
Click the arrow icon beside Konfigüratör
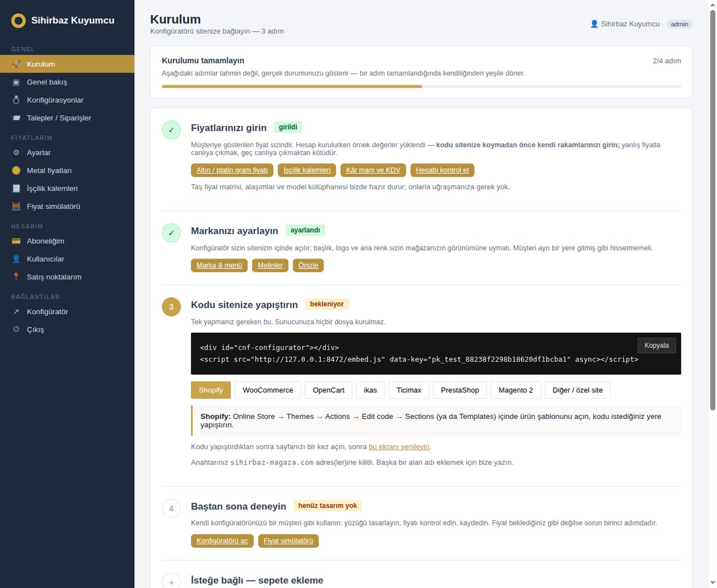click(16, 312)
